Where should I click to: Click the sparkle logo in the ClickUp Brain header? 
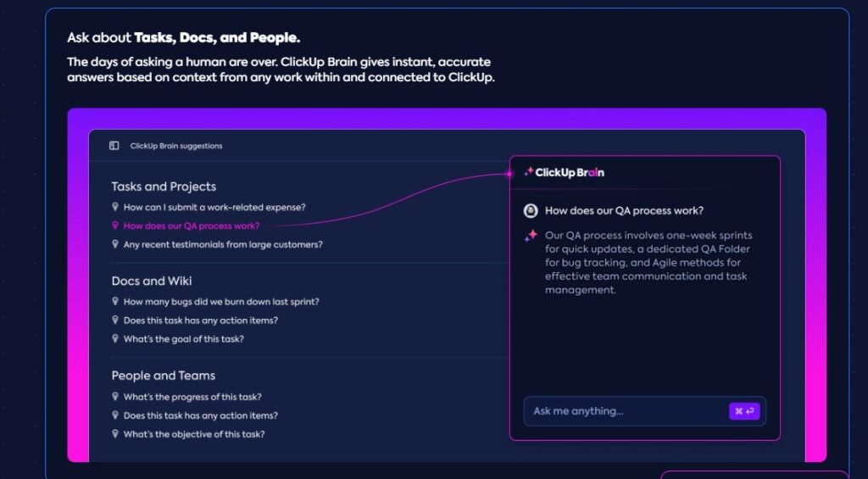pyautogui.click(x=528, y=172)
